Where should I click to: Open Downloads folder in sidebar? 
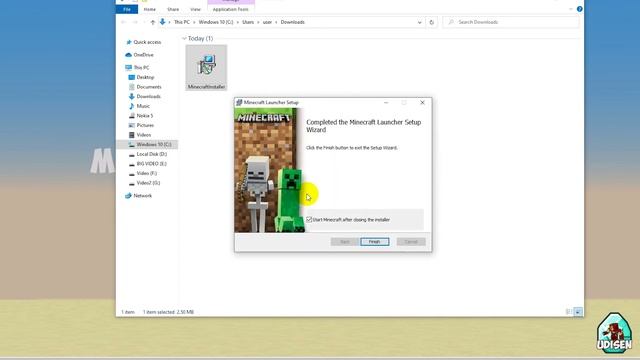pos(148,96)
